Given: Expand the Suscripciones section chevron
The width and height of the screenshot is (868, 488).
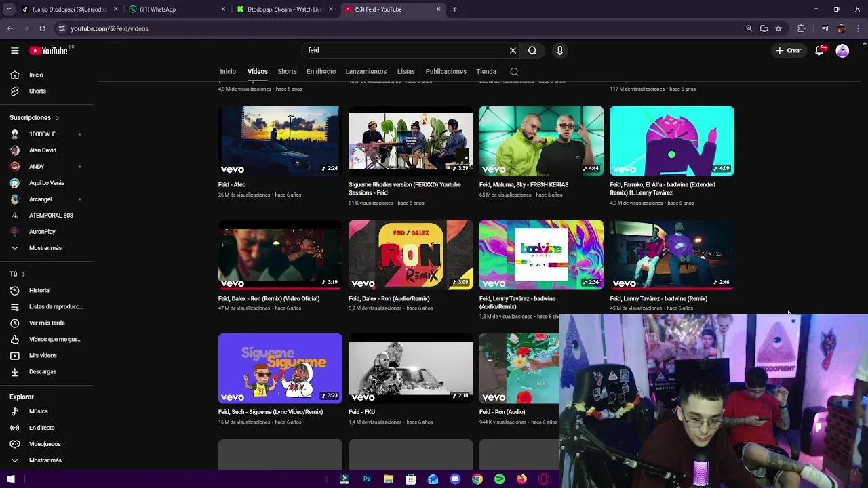Looking at the screenshot, I should [x=57, y=118].
